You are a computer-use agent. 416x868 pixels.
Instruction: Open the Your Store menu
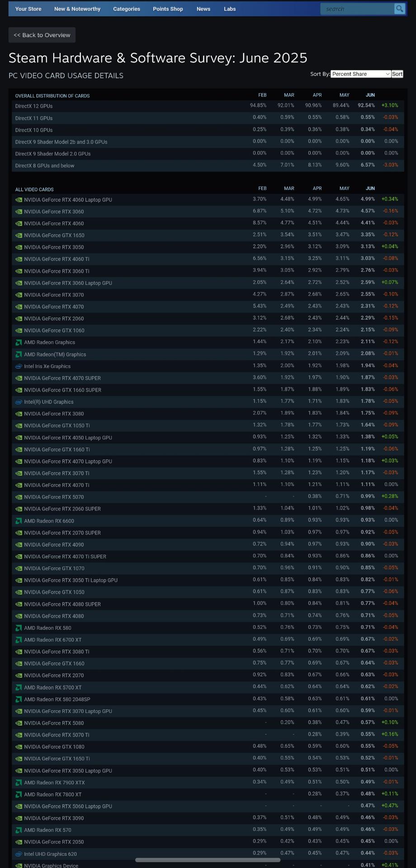point(28,9)
